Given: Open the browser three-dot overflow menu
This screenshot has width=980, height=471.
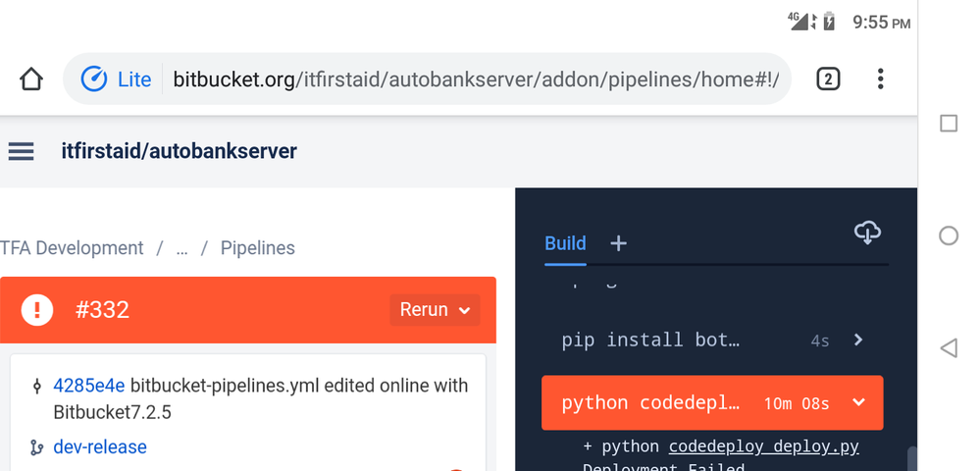Looking at the screenshot, I should 880,78.
